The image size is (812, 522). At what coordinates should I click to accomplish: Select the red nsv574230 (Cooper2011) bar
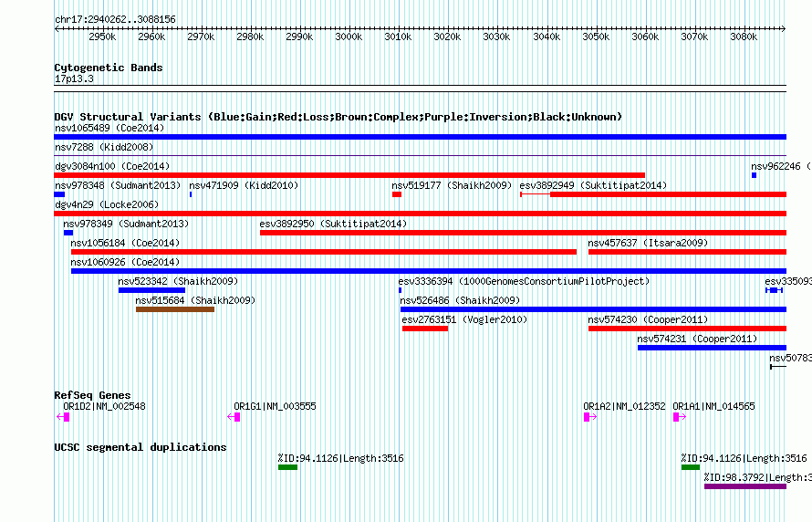[x=687, y=329]
